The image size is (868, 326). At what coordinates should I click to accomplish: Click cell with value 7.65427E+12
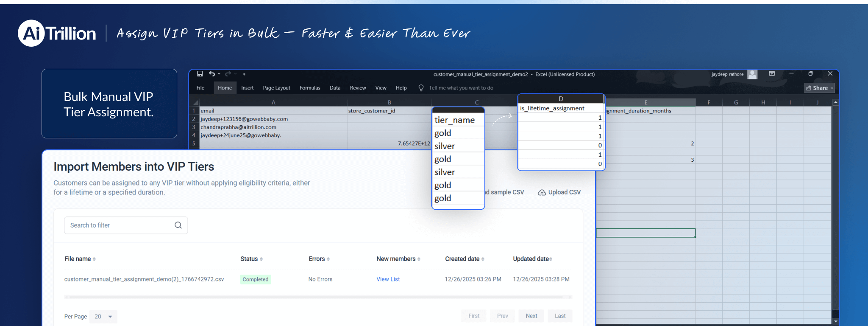click(x=389, y=143)
